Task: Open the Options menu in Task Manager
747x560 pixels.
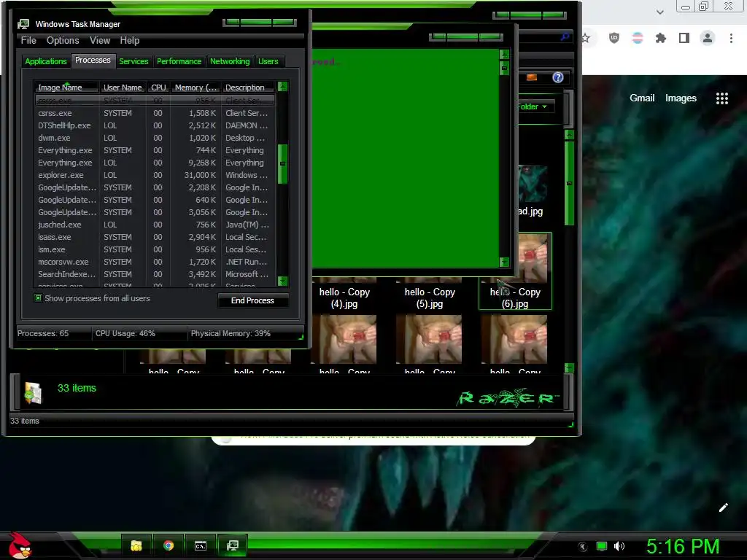Action: [63, 41]
